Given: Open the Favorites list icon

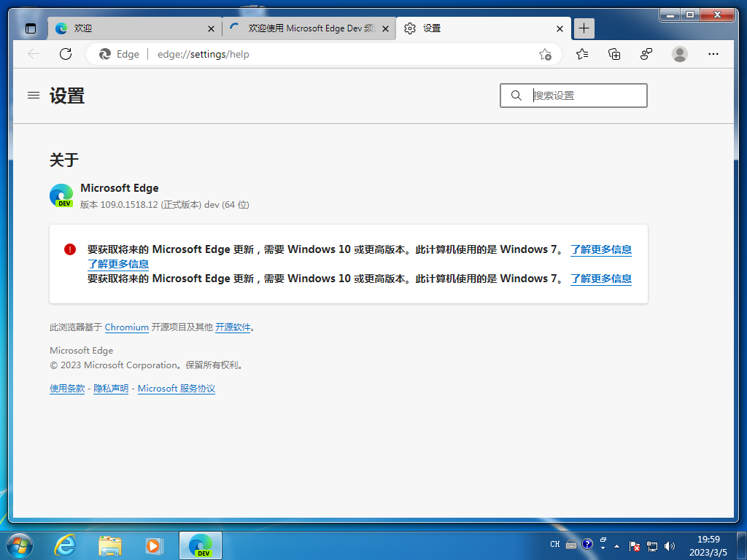Looking at the screenshot, I should pyautogui.click(x=582, y=54).
